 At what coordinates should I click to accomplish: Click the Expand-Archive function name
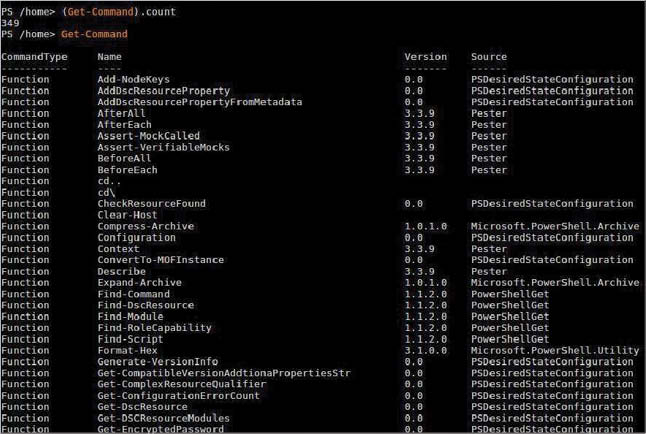click(x=139, y=283)
